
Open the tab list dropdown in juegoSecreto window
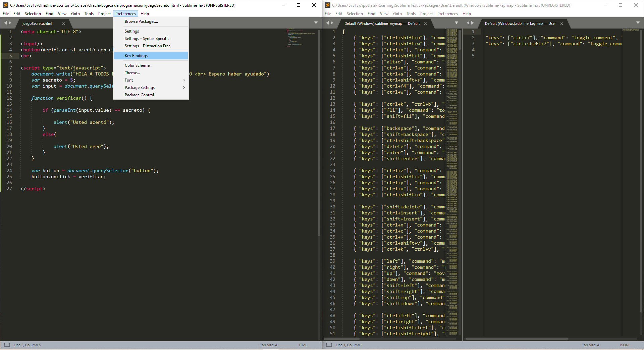click(x=316, y=23)
